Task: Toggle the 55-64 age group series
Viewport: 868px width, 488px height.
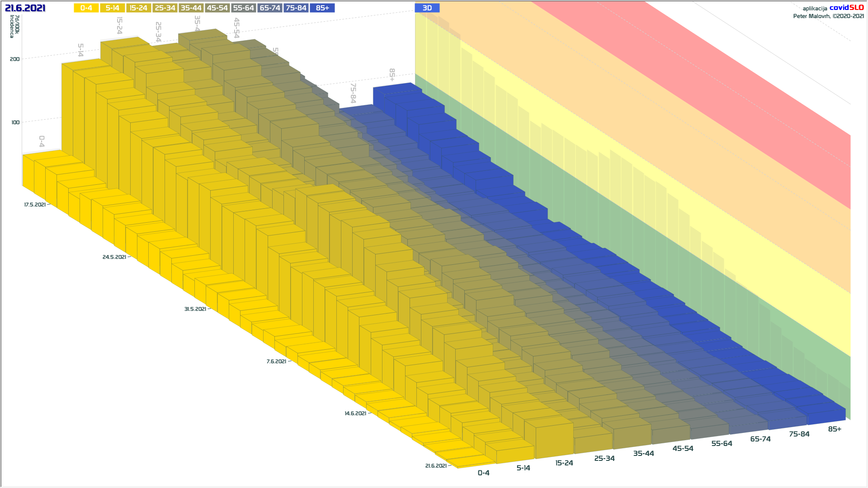Action: [243, 8]
